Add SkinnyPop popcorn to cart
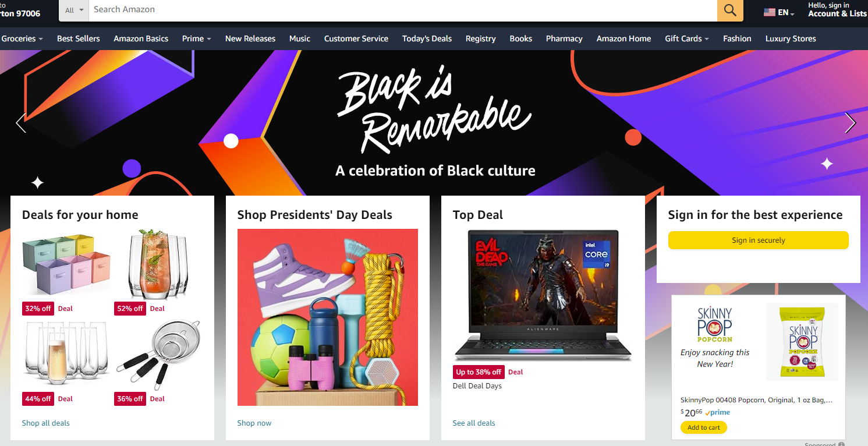 [x=703, y=427]
